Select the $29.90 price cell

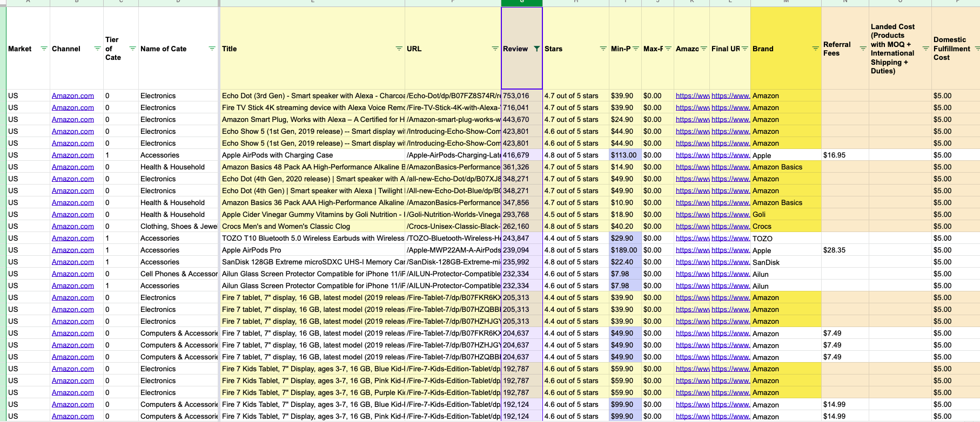click(x=625, y=239)
